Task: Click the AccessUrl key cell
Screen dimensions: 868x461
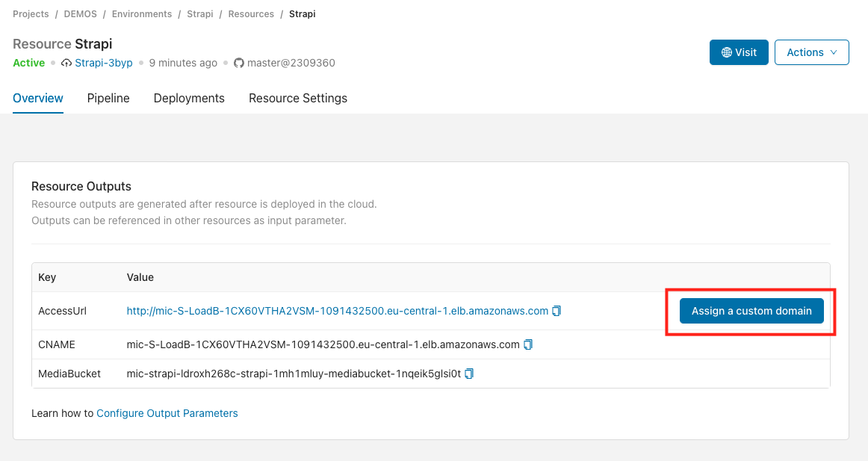Action: [62, 311]
